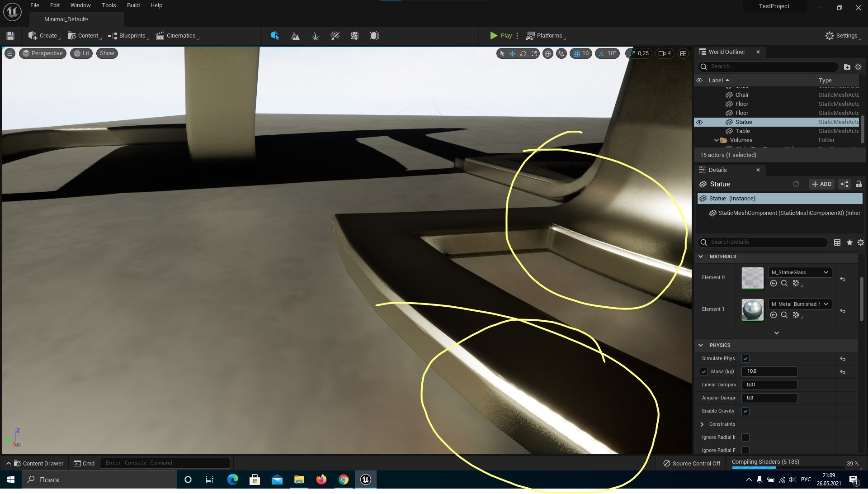868x494 pixels.
Task: Click Mass value field showing 10,0
Action: pos(769,372)
